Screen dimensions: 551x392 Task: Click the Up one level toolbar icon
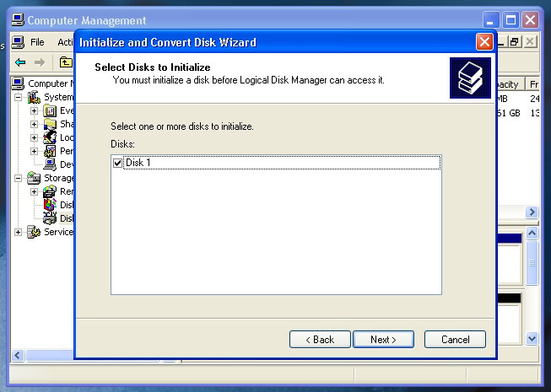(x=65, y=62)
